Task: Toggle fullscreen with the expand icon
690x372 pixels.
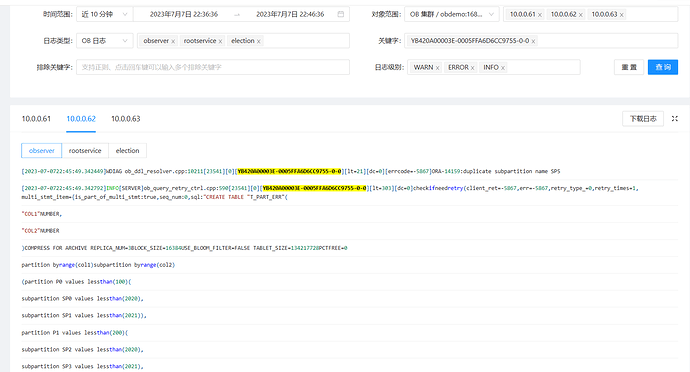Action: click(675, 118)
